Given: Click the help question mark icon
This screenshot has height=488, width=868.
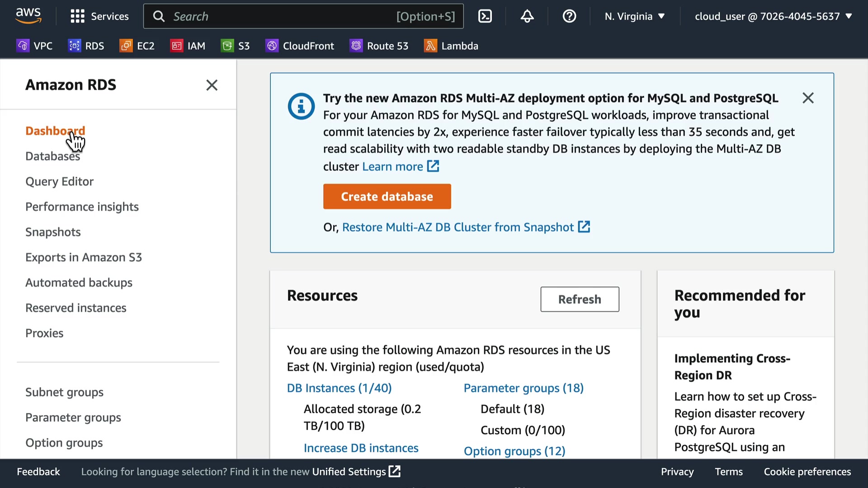Looking at the screenshot, I should [x=569, y=16].
